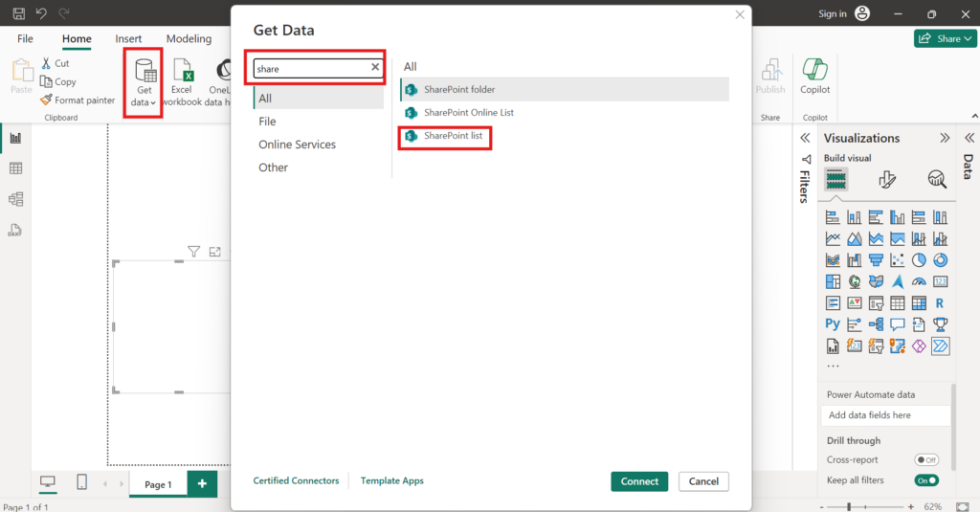
Task: Select the Pie chart visualization
Action: point(919,260)
